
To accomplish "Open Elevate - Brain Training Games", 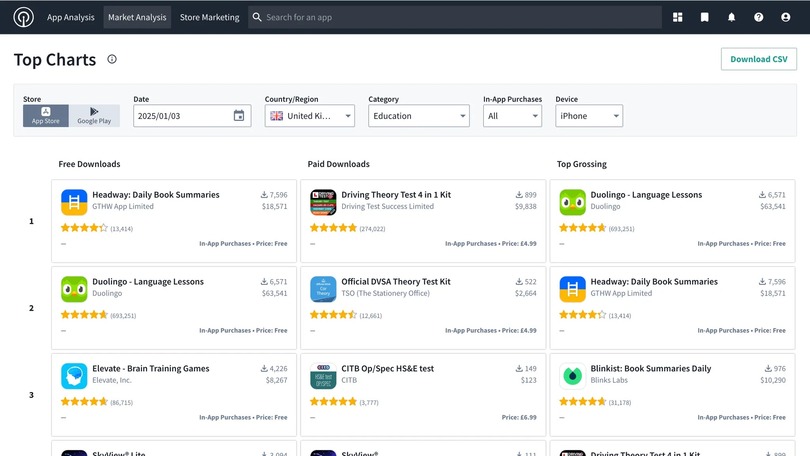I will 150,368.
